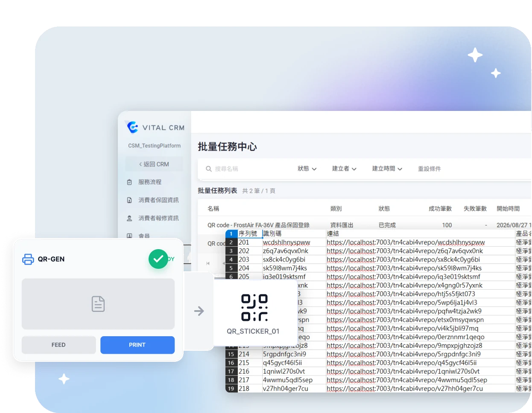Screen dimensions: 532x413
Task: Open the 消費者報修資訊 menu item
Action: tap(158, 218)
